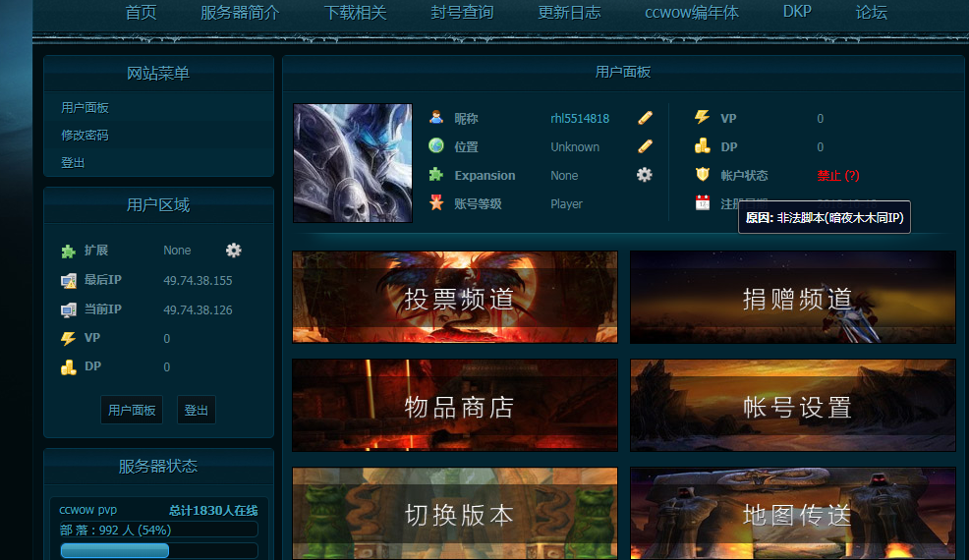Click the user avatar image
Screen dimensions: 969x560
[352, 162]
